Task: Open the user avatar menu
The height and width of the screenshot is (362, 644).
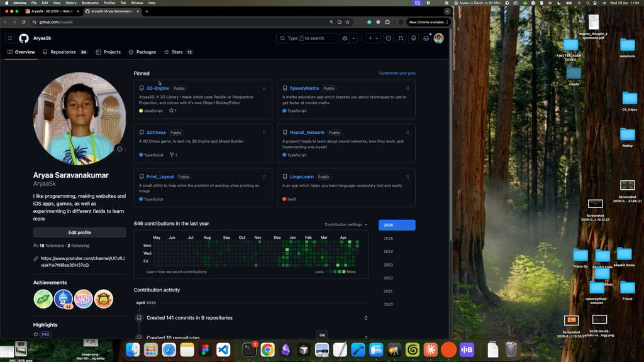Action: click(x=438, y=38)
